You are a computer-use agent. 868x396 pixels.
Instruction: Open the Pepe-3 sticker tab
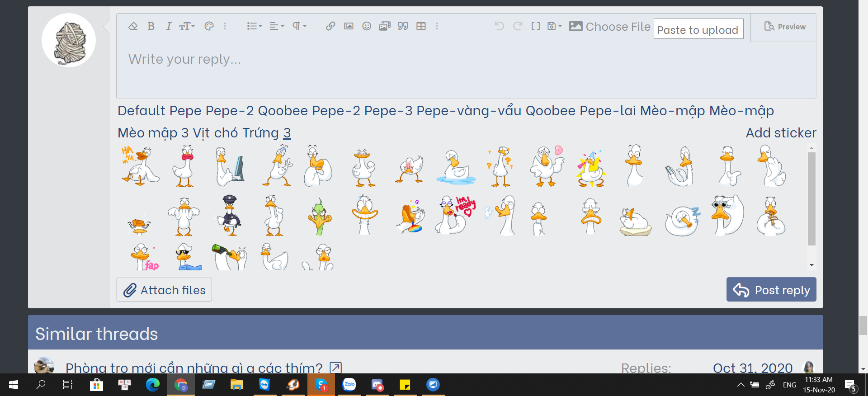click(388, 111)
